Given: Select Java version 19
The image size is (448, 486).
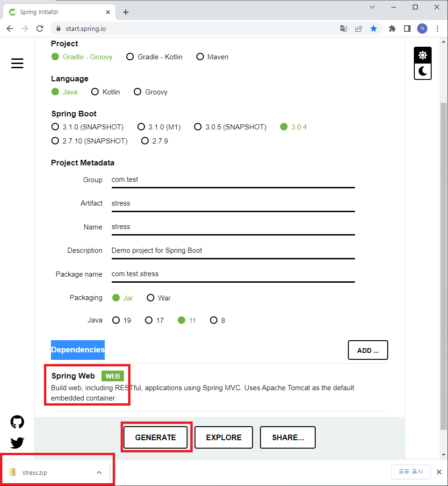Looking at the screenshot, I should 122,320.
